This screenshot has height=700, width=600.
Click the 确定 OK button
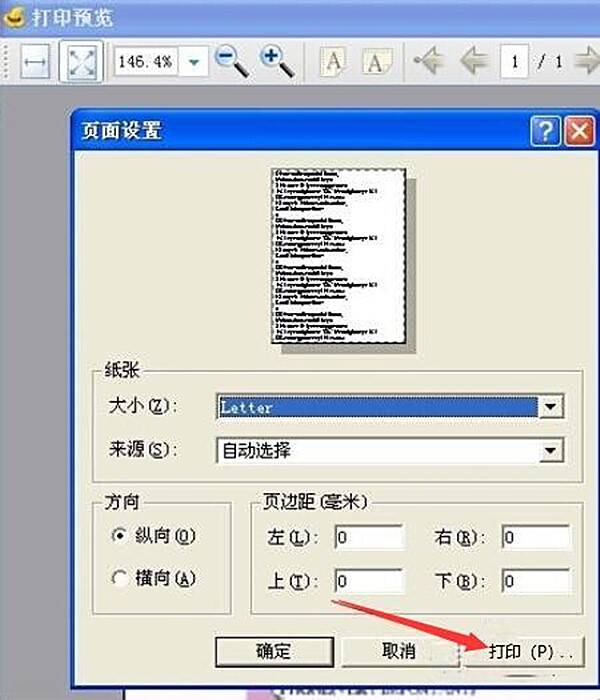[274, 652]
